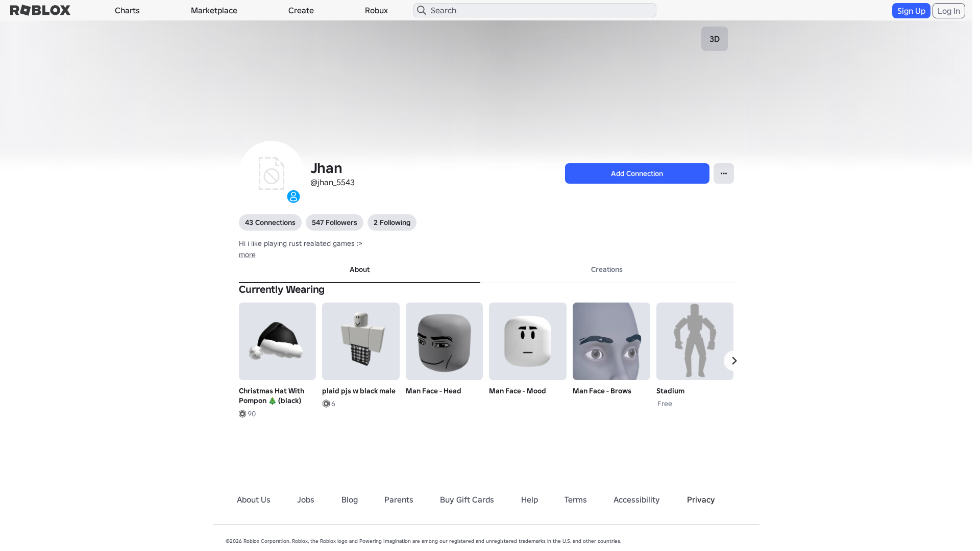Open the Charts menu item
The height and width of the screenshot is (551, 980).
(127, 10)
